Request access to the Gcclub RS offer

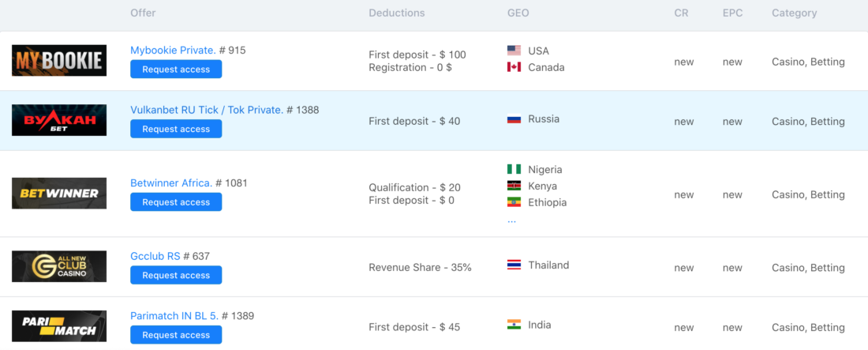(176, 275)
